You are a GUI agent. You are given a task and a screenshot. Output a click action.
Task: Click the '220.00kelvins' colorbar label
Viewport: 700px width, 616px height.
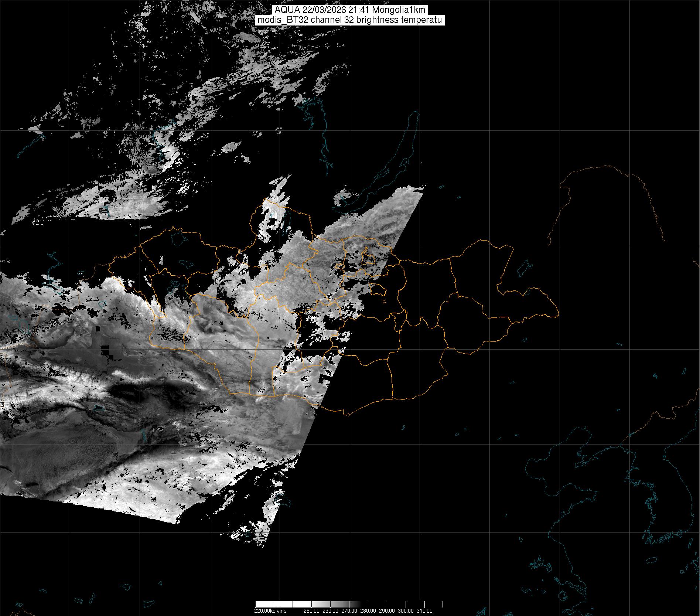point(270,611)
